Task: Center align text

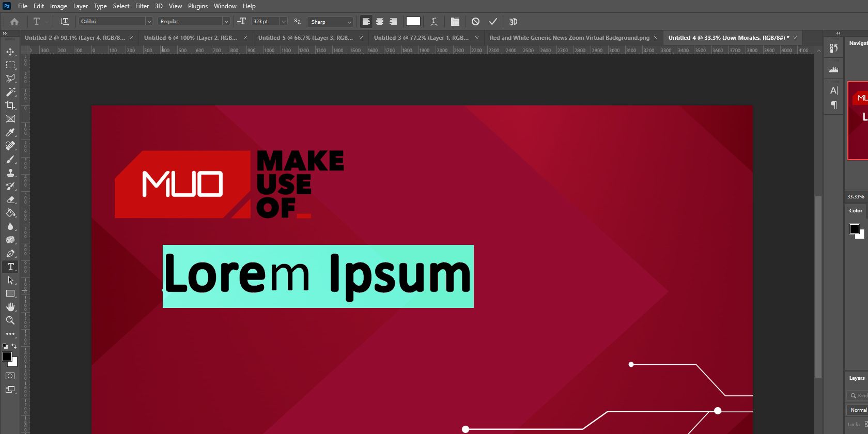Action: [x=380, y=22]
